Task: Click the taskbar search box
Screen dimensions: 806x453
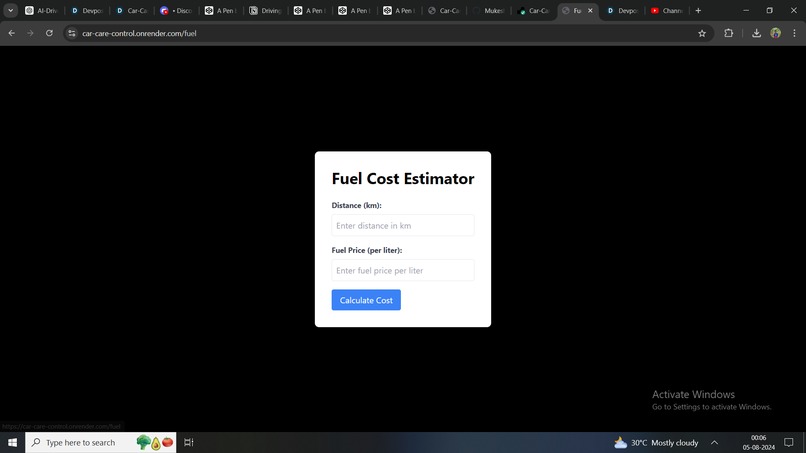Action: coord(101,442)
